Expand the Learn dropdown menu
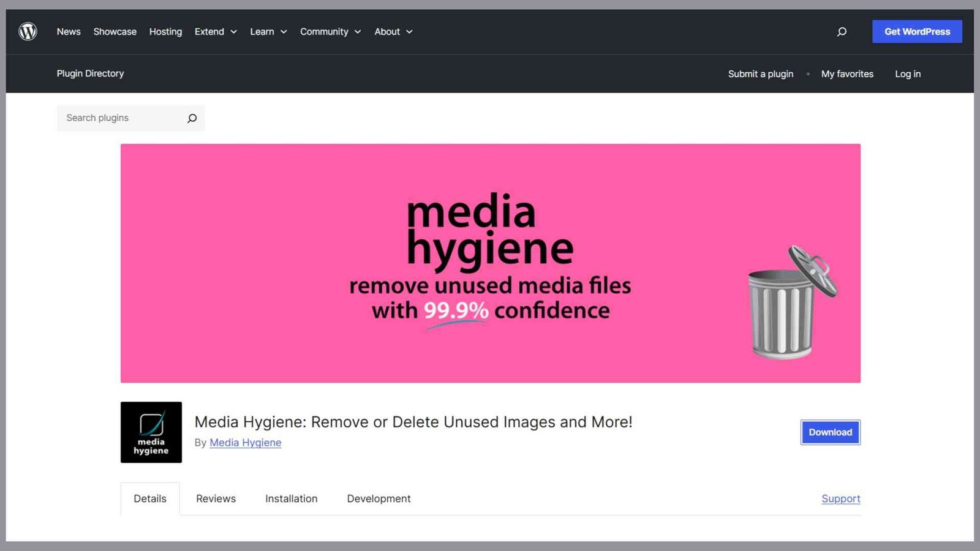Screen dimensions: 980x551 268,32
